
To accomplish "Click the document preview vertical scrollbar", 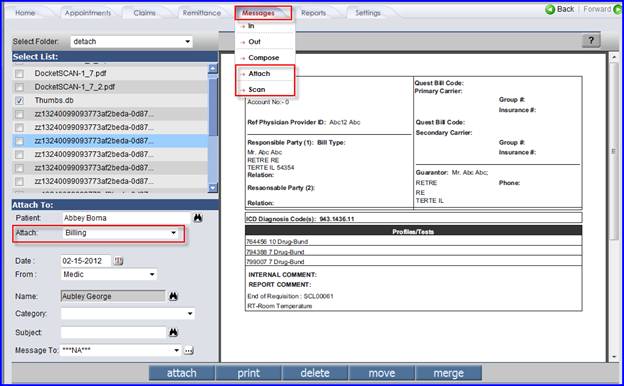I will (613, 151).
